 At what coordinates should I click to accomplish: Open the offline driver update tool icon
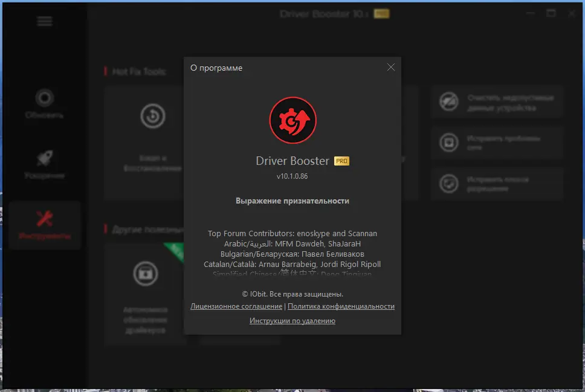[146, 273]
